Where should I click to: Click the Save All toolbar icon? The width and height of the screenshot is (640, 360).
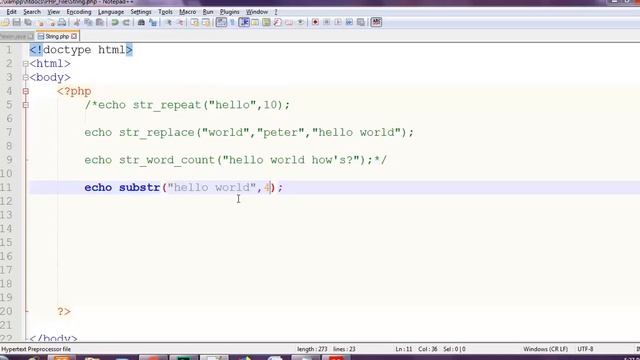(28, 22)
